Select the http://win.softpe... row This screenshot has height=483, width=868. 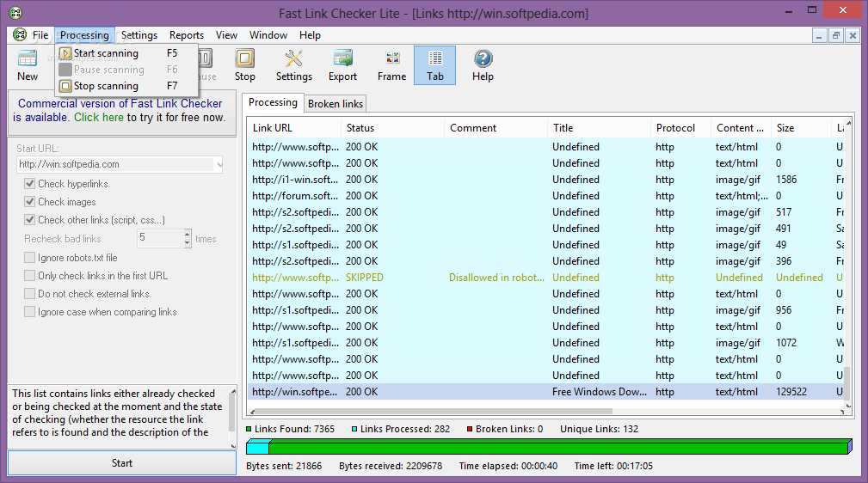click(x=545, y=392)
